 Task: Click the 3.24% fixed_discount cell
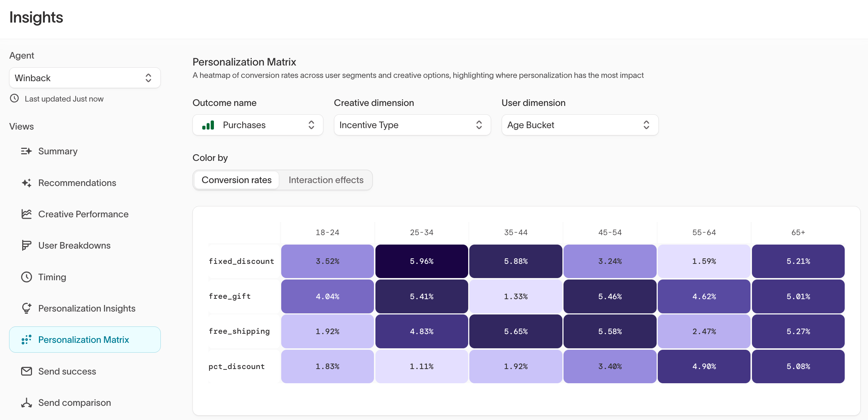[x=610, y=261]
